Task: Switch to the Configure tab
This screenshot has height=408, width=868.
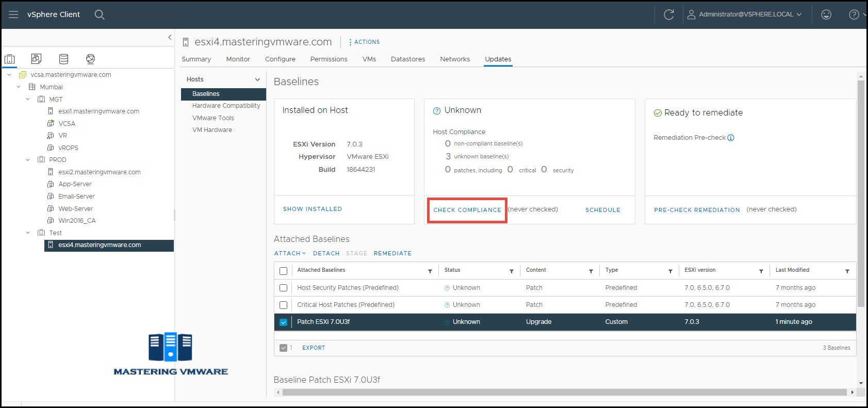Action: 280,59
